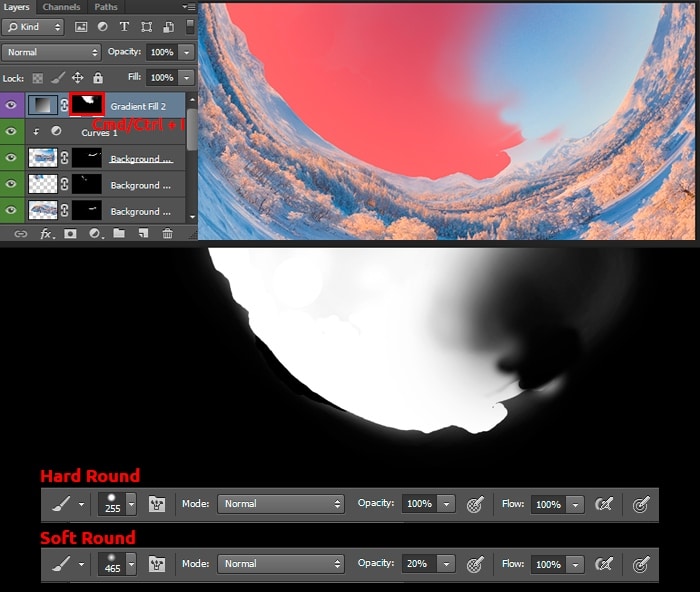Open the layer style fx menu
Screen dimensions: 700x592
pyautogui.click(x=47, y=234)
